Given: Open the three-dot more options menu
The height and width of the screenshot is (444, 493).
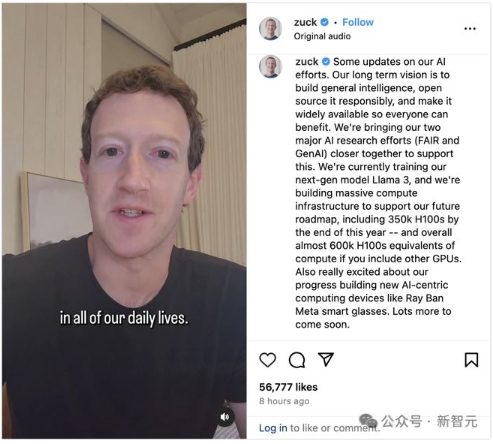Looking at the screenshot, I should [470, 29].
